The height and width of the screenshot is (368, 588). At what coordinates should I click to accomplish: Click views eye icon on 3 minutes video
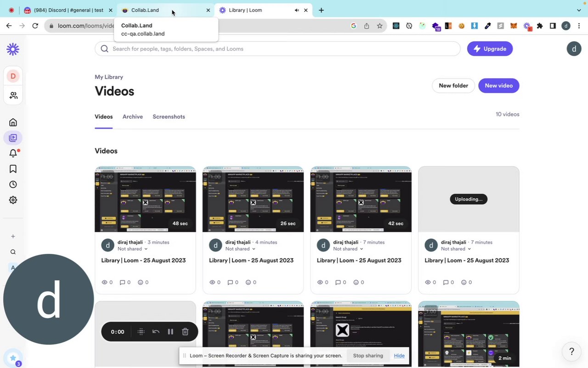pos(104,282)
